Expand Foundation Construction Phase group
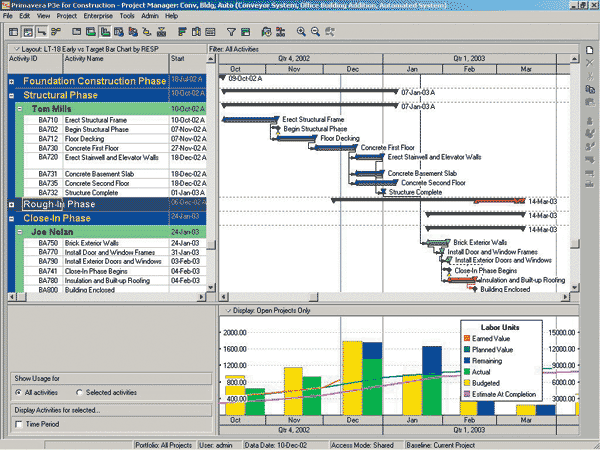 click(11, 82)
